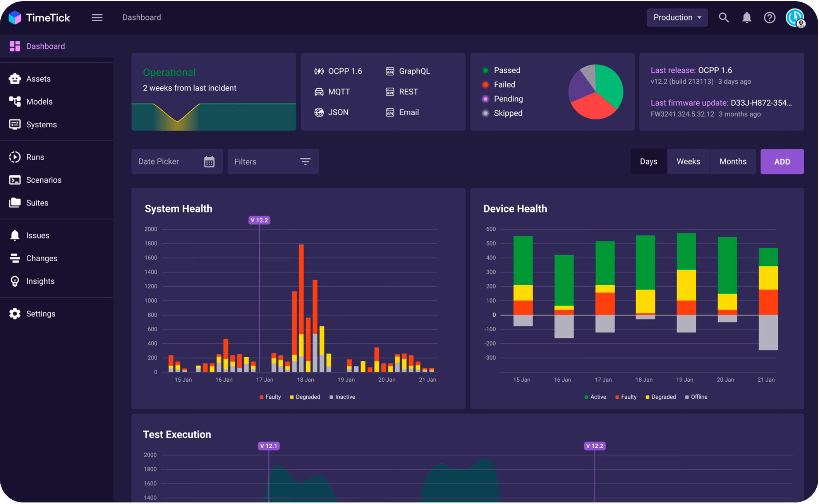Click the MQTT car icon
This screenshot has height=504, width=819.
pos(319,92)
